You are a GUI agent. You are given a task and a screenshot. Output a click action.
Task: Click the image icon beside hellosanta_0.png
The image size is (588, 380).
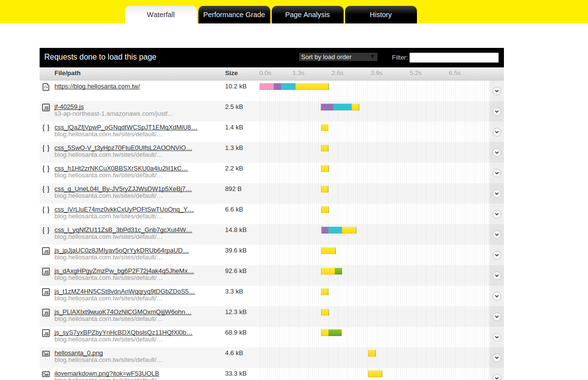pos(46,353)
